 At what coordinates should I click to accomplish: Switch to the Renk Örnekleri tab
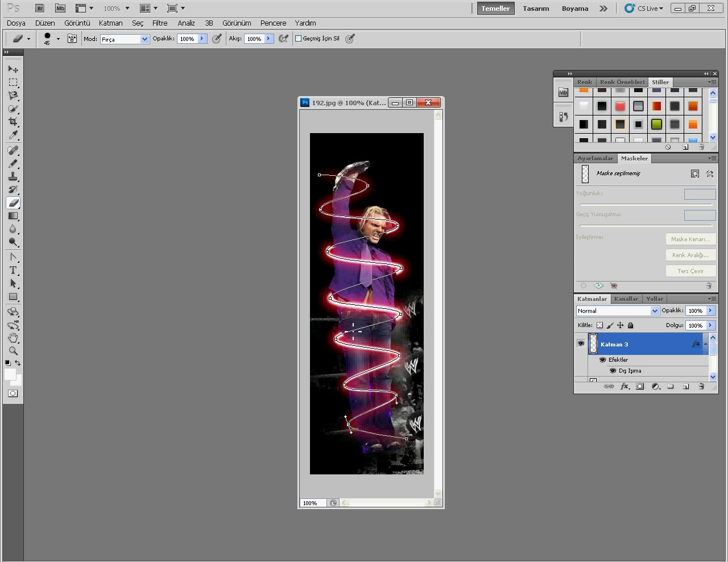(x=622, y=82)
